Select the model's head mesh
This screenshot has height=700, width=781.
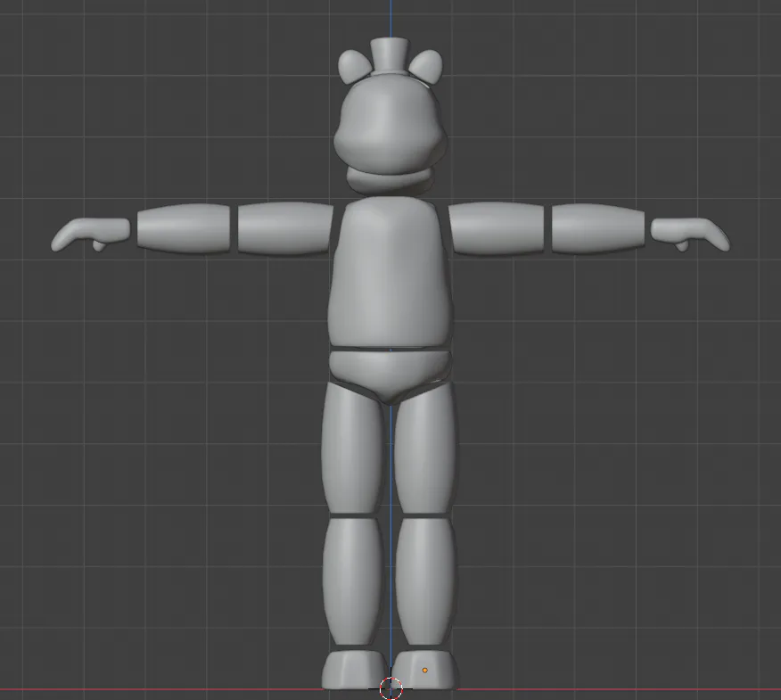pyautogui.click(x=390, y=124)
